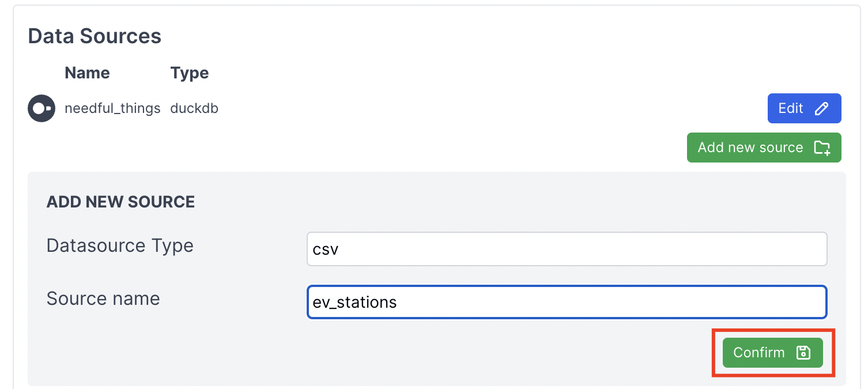Click the Data Sources section heading

pyautogui.click(x=95, y=36)
